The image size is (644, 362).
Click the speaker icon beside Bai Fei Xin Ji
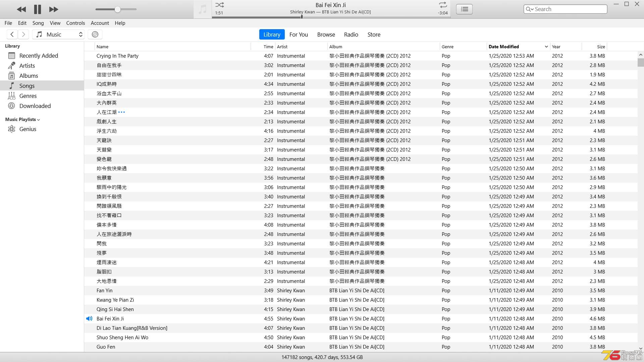coord(89,319)
